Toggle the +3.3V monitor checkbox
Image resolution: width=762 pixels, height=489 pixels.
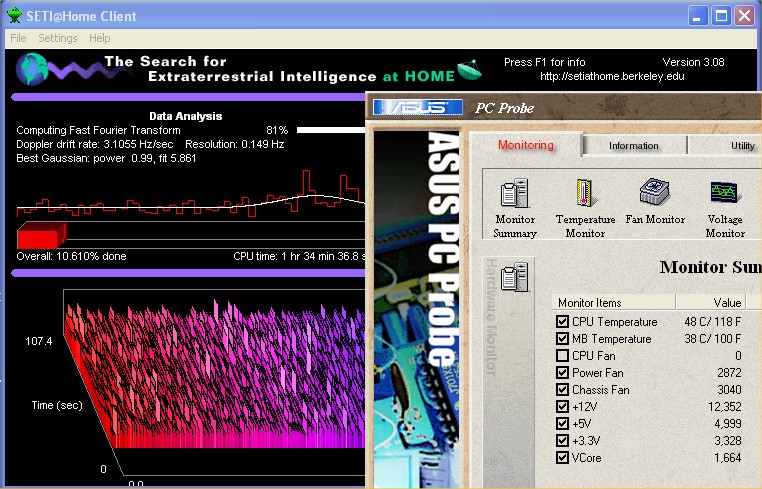[562, 440]
